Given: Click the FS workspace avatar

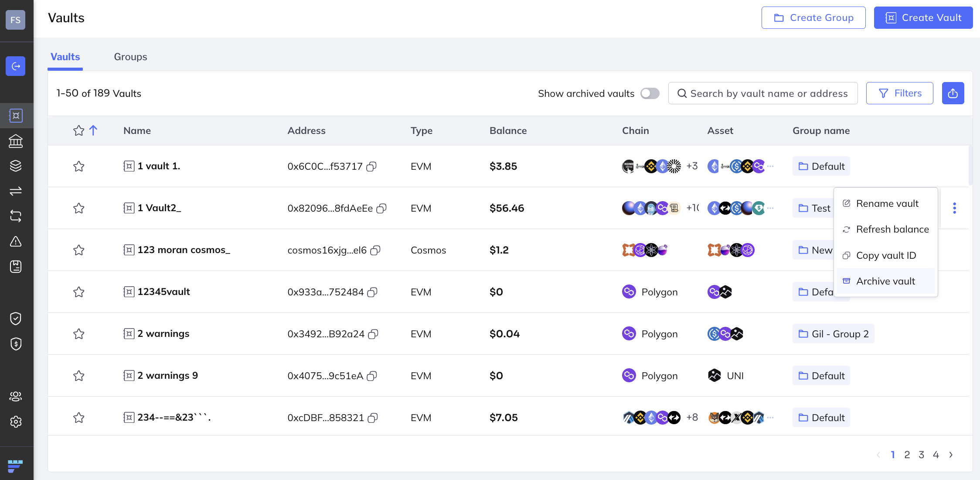Looking at the screenshot, I should coord(16,20).
